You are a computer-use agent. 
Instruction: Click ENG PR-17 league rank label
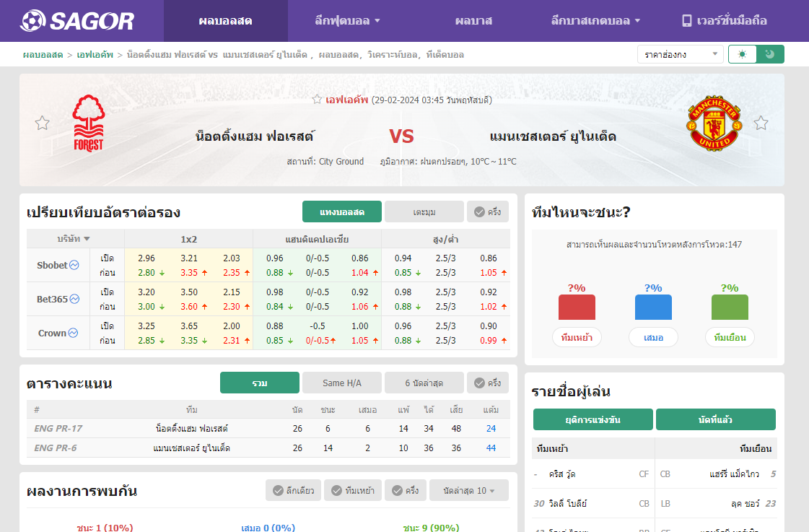click(58, 428)
